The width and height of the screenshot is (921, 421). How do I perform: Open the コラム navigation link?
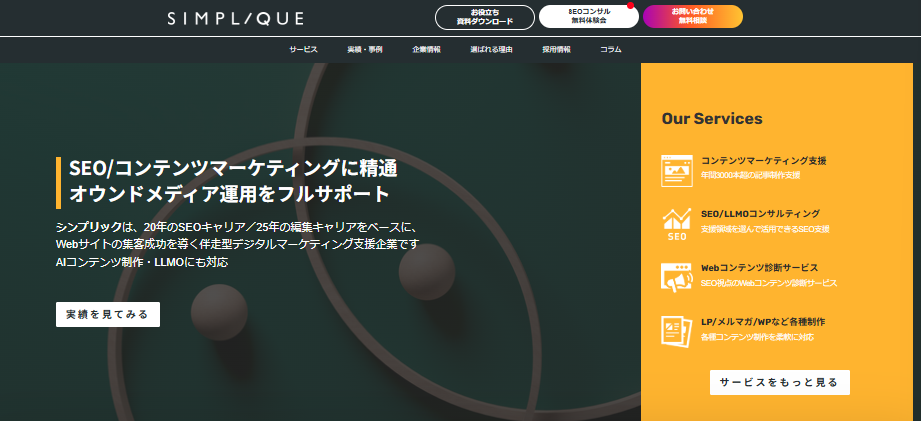[x=610, y=49]
